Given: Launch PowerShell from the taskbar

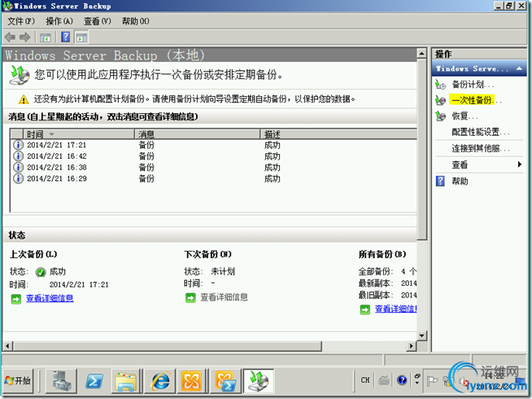Looking at the screenshot, I should (94, 380).
